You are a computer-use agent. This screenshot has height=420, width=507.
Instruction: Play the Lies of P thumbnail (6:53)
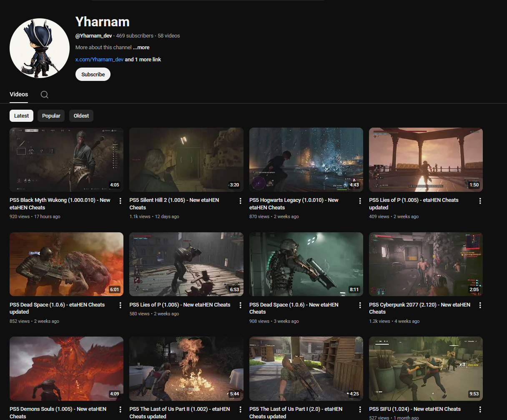(x=186, y=264)
